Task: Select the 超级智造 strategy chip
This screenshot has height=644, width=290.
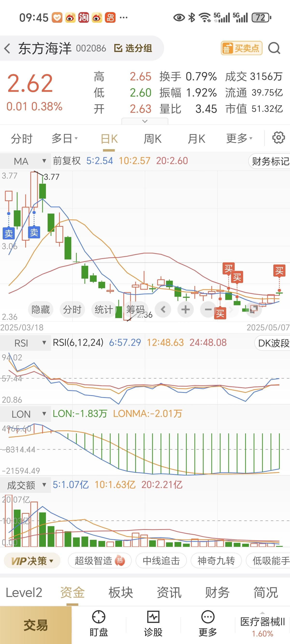Action: pos(100,561)
